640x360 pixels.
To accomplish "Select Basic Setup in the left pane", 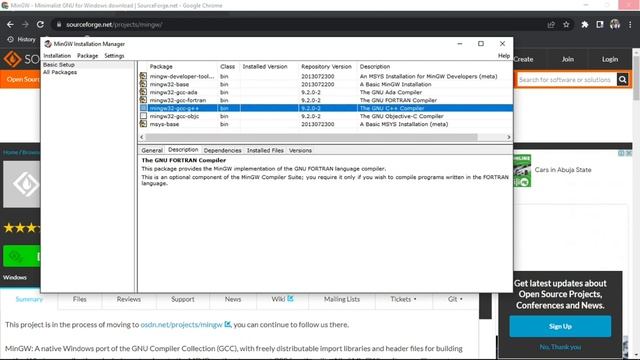I will [59, 64].
